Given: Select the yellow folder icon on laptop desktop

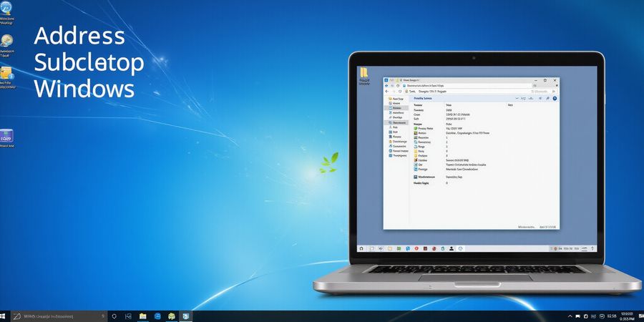Looking at the screenshot, I should (364, 73).
